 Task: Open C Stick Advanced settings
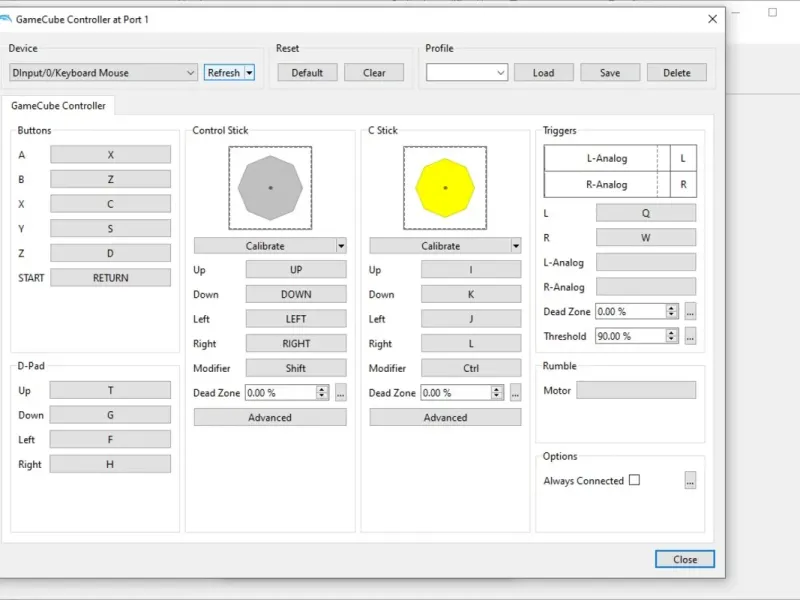point(445,417)
